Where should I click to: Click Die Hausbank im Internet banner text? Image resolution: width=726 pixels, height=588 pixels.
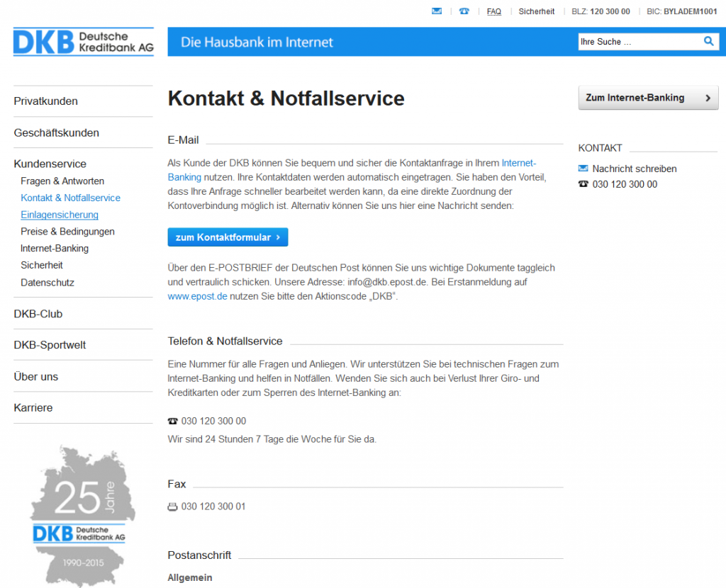[257, 42]
